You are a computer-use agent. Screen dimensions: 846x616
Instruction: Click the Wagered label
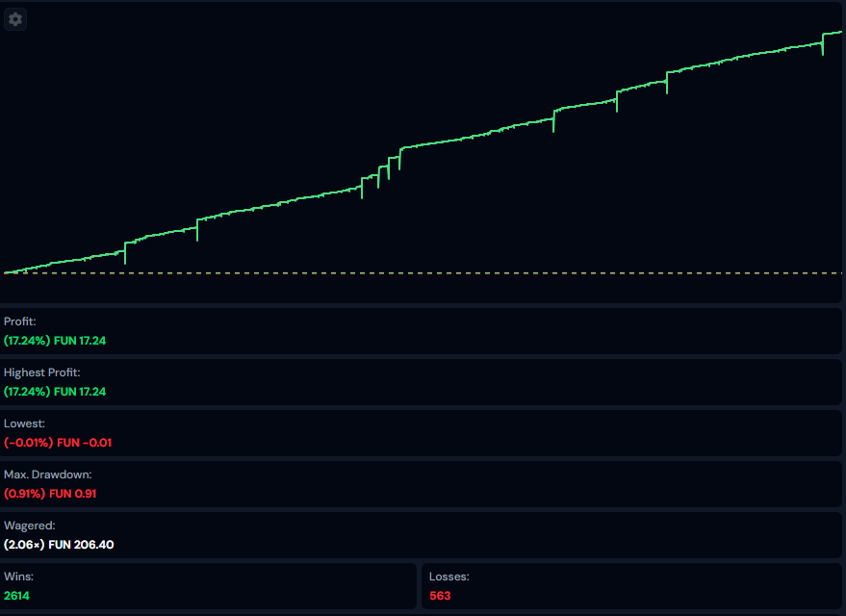pos(29,526)
